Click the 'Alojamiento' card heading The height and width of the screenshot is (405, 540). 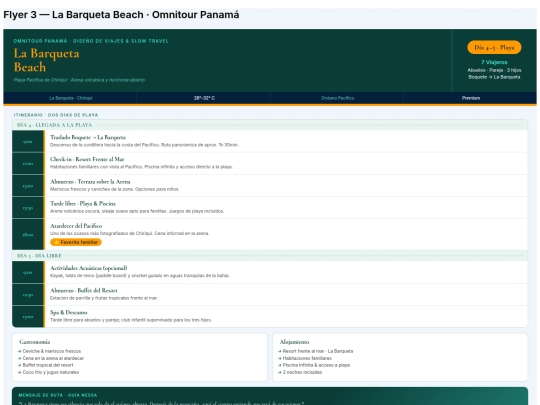click(294, 342)
